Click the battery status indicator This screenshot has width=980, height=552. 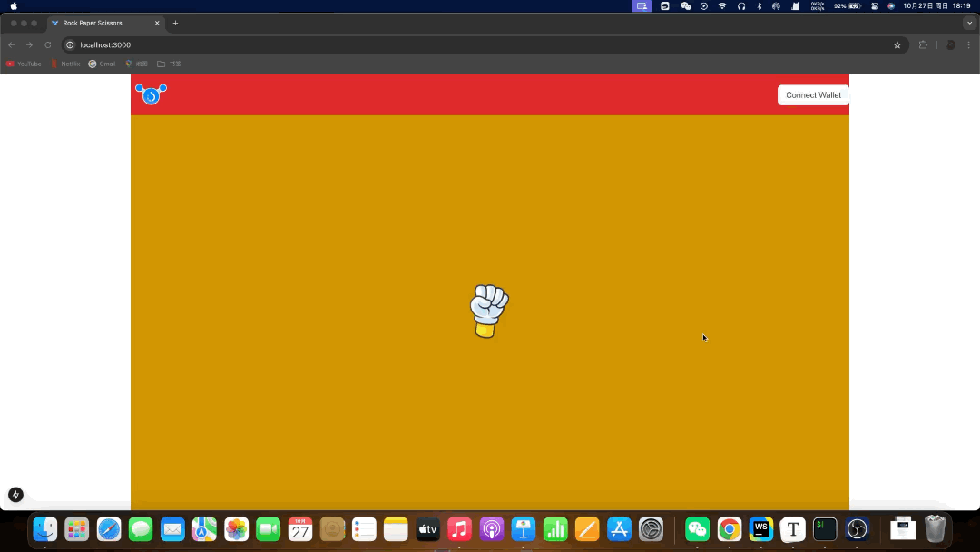coord(848,6)
